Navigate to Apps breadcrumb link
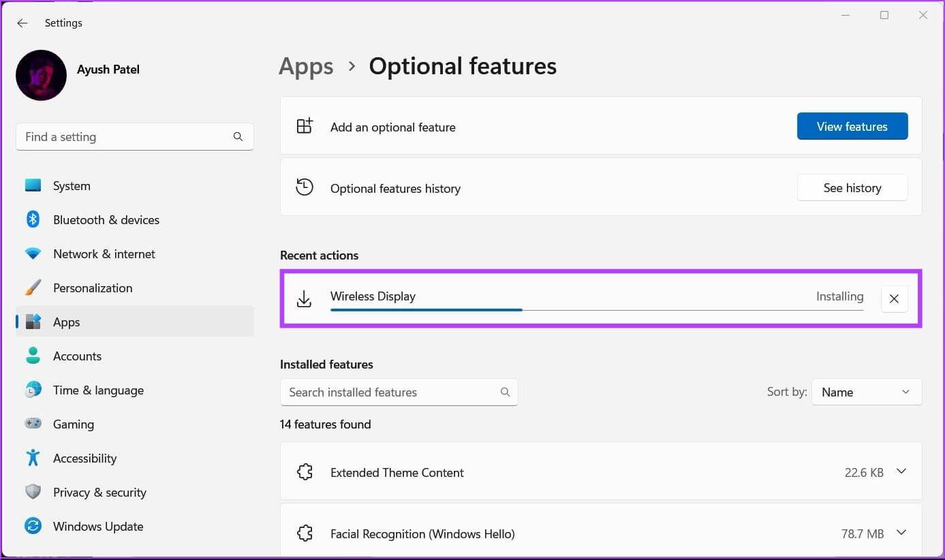Image resolution: width=945 pixels, height=560 pixels. coord(306,66)
